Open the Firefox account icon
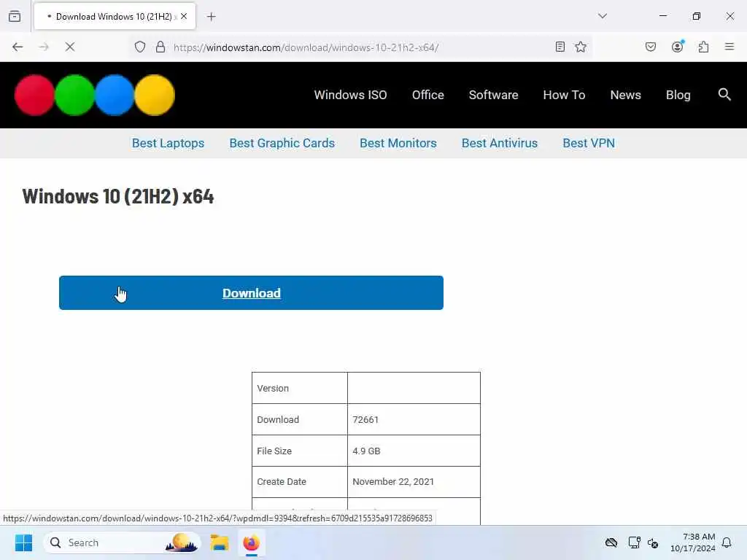Image resolution: width=747 pixels, height=560 pixels. 677,47
